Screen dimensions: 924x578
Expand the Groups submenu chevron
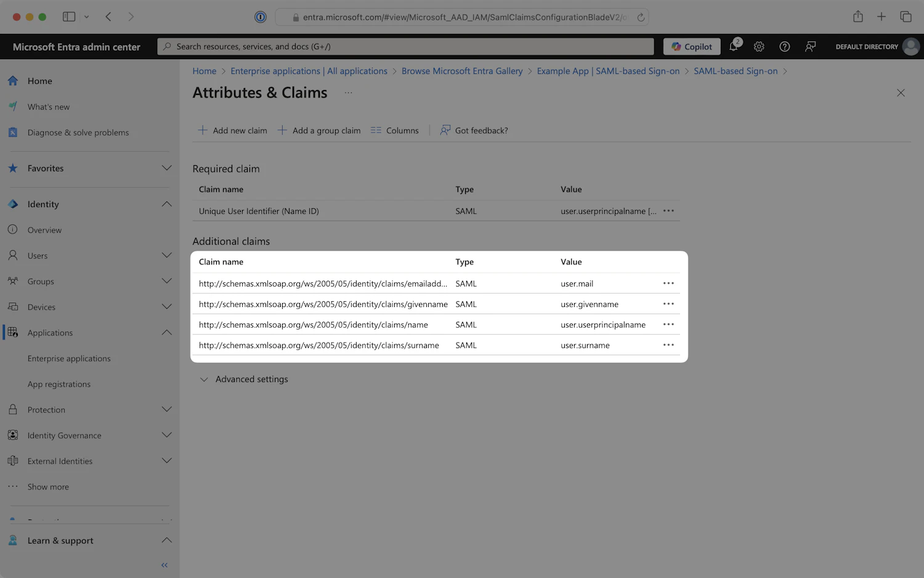pyautogui.click(x=166, y=281)
